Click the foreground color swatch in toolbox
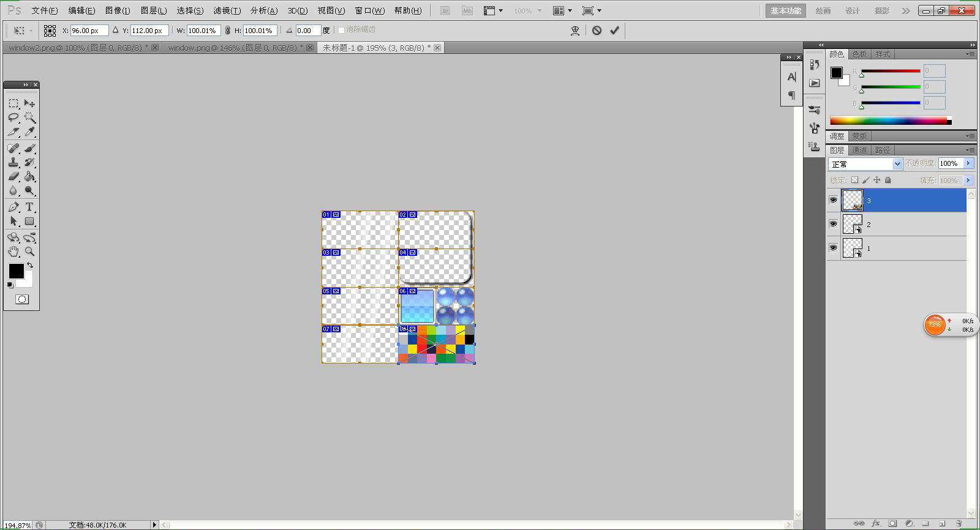This screenshot has width=980, height=530. tap(16, 271)
